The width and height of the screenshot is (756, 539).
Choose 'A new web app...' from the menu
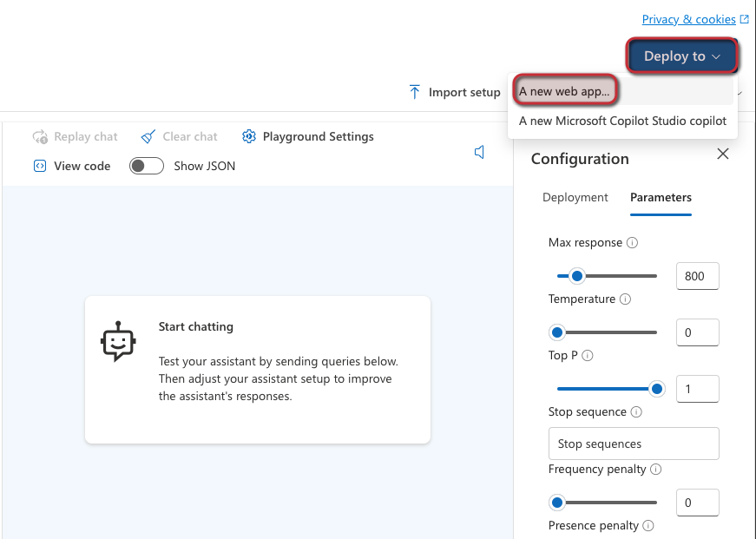point(565,89)
